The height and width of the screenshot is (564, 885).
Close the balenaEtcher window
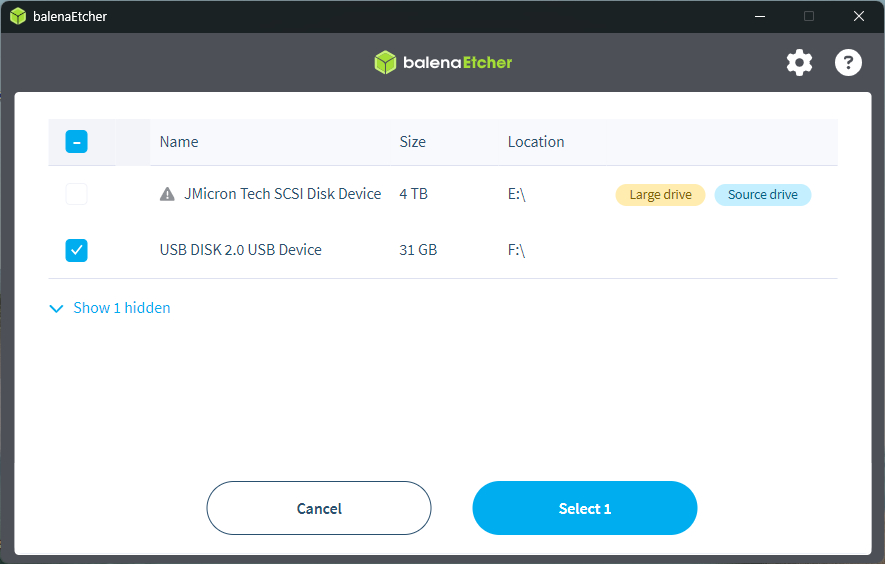tap(859, 16)
